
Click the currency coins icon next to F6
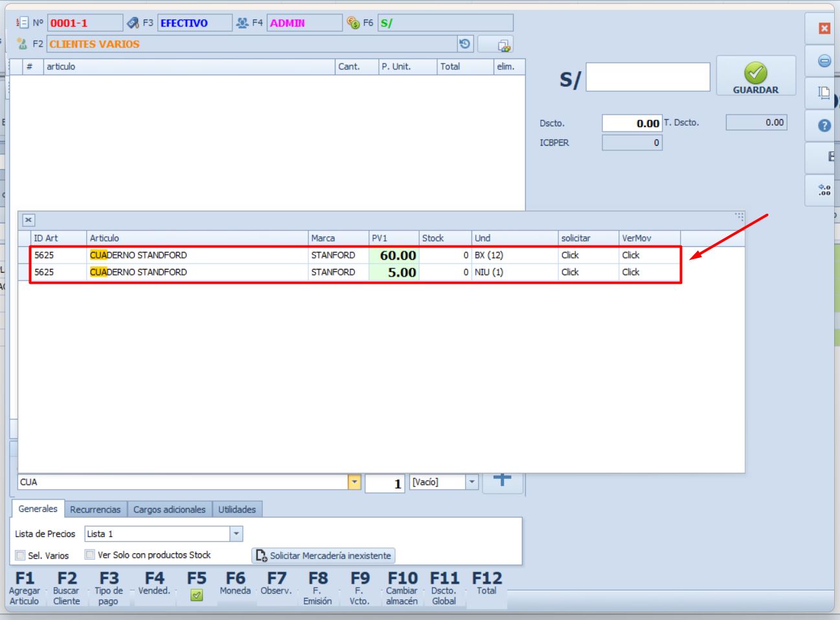[x=353, y=23]
